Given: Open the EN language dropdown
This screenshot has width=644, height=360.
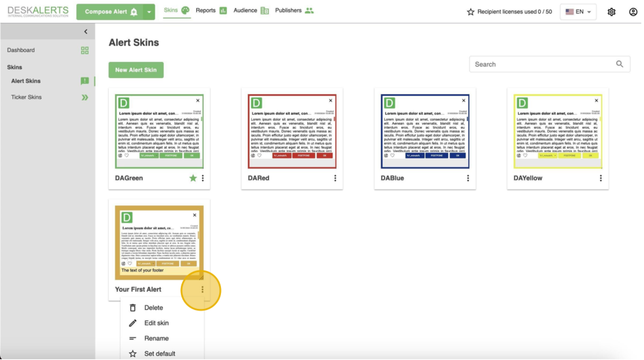Looking at the screenshot, I should coord(578,12).
